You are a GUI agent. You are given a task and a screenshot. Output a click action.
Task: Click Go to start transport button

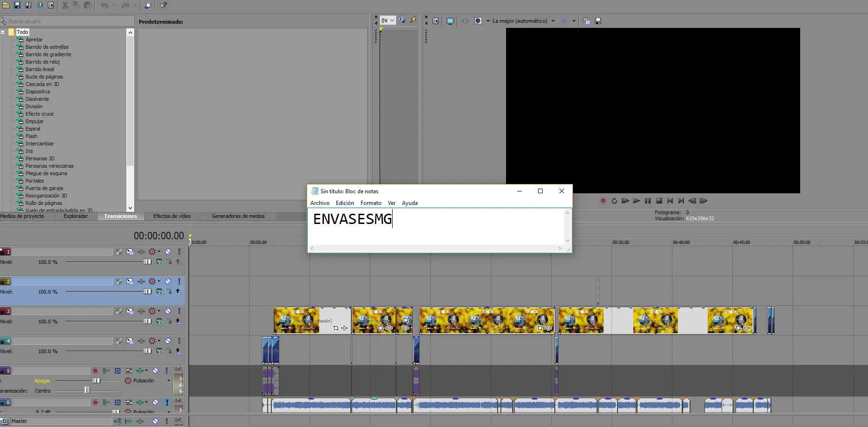click(x=670, y=201)
